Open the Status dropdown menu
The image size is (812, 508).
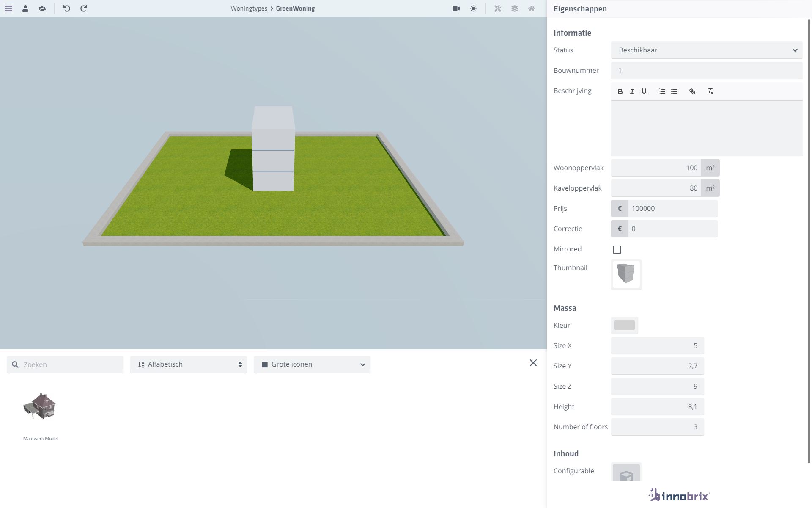(x=706, y=50)
